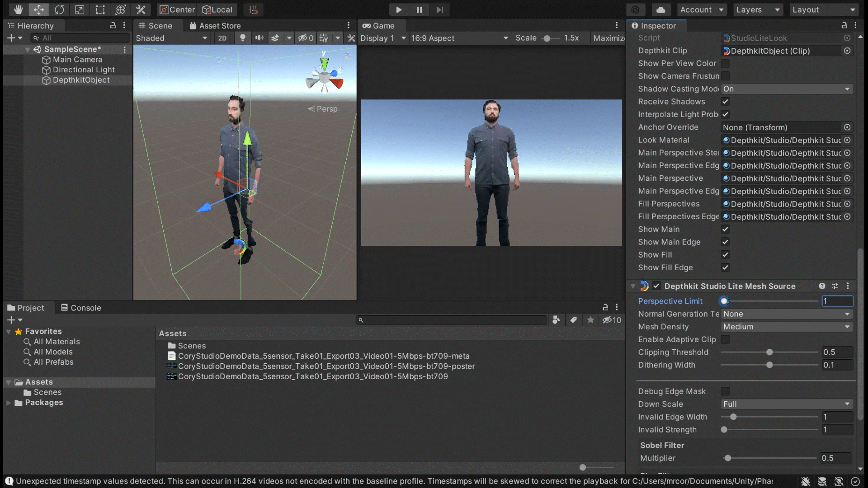The width and height of the screenshot is (868, 488).
Task: Open the Mesh Density dropdown
Action: (787, 327)
